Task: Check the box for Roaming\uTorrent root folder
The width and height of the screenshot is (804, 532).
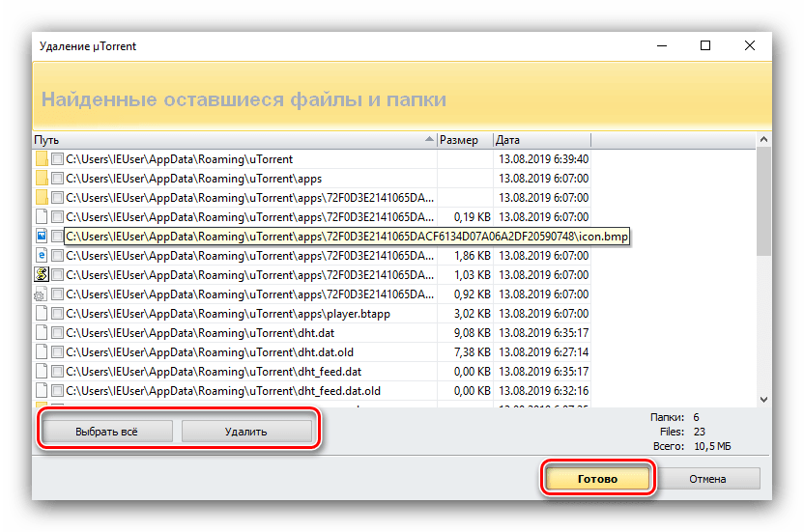Action: click(58, 158)
